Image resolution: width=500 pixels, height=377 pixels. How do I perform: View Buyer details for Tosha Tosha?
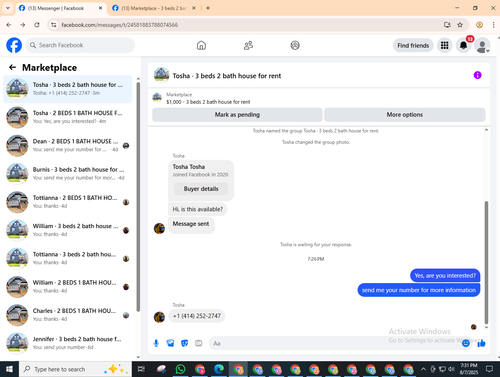tap(201, 189)
